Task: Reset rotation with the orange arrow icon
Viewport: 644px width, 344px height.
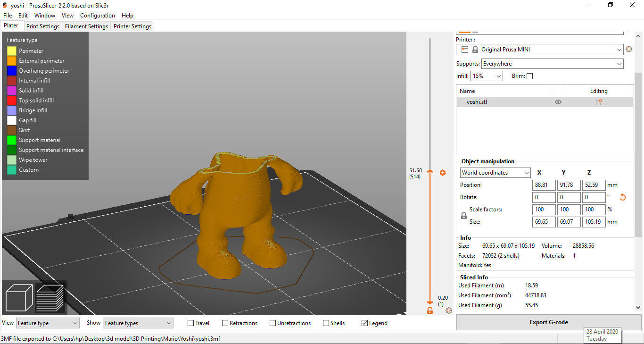Action: (x=622, y=197)
